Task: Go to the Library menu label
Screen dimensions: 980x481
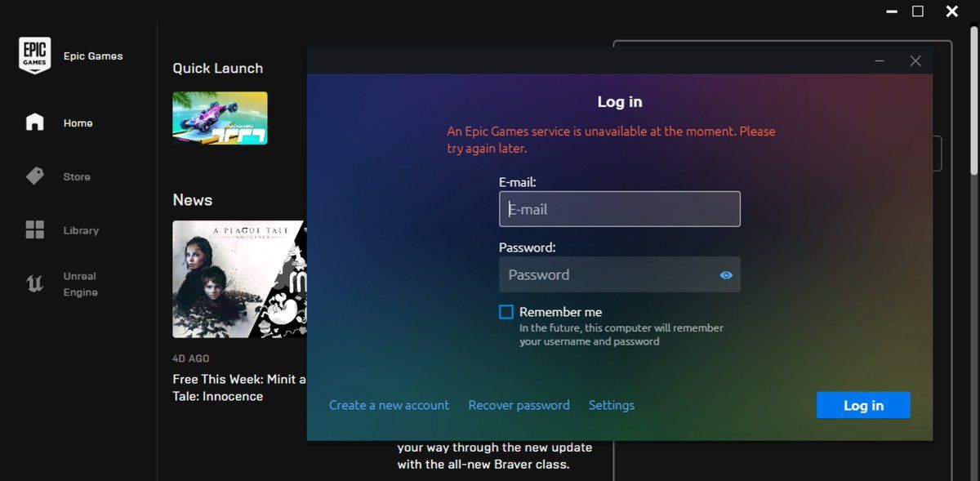Action: pos(81,231)
